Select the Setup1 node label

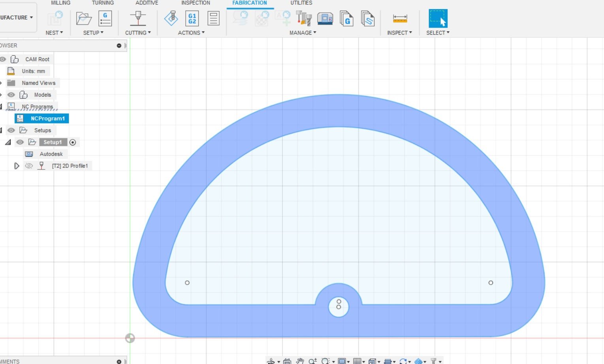[x=53, y=142]
